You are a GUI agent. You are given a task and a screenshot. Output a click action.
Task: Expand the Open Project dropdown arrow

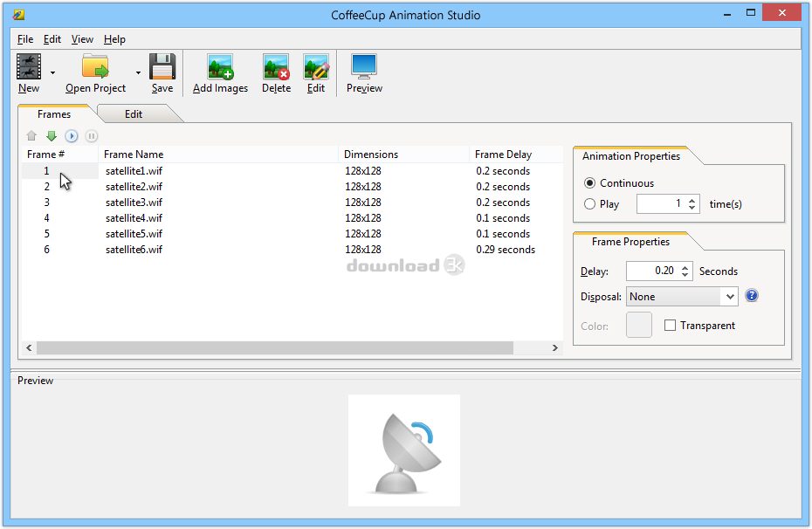138,73
